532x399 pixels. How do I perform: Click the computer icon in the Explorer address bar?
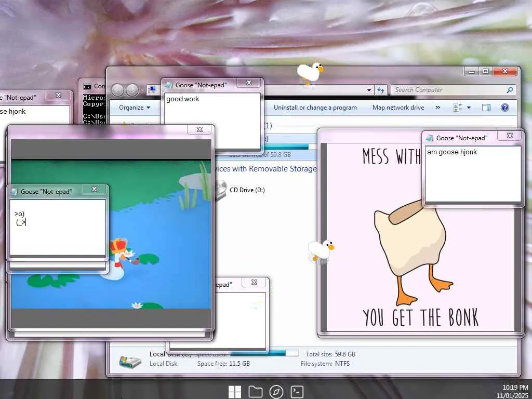[153, 90]
